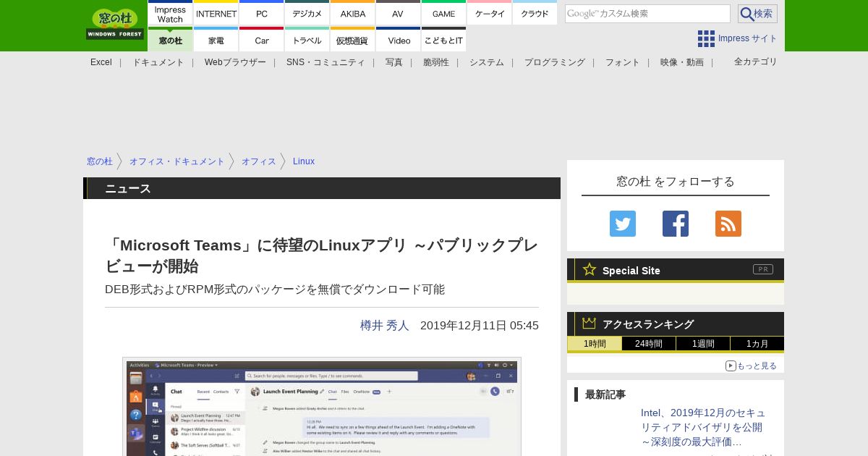
Task: Enlarge the Microsoft Teams screenshot image
Action: pyautogui.click(x=322, y=407)
